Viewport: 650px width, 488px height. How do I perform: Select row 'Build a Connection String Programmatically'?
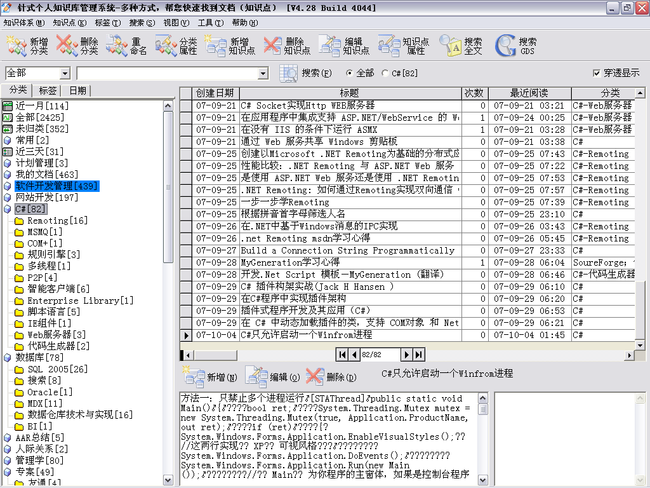[x=408, y=250]
